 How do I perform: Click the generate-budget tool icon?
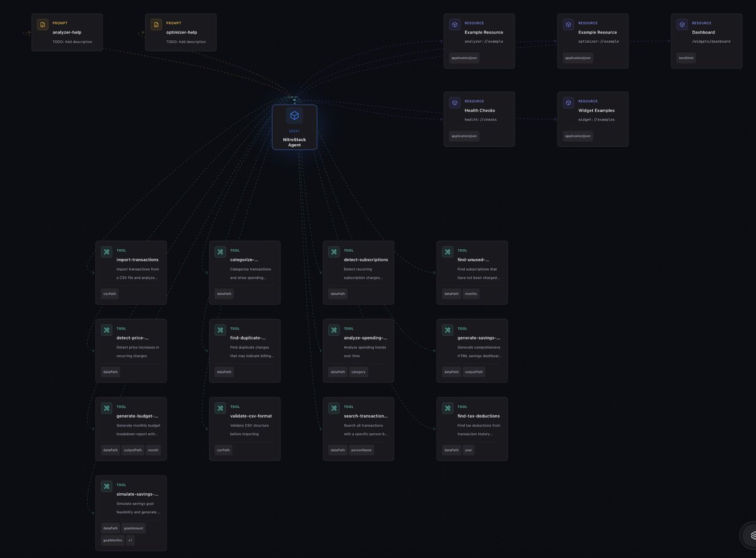(106, 408)
